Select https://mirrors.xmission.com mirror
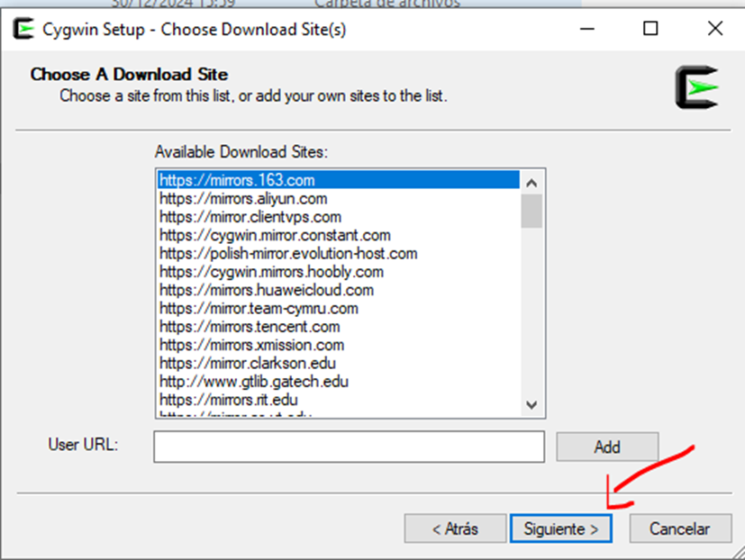Screen dimensions: 745x560 (x=251, y=345)
